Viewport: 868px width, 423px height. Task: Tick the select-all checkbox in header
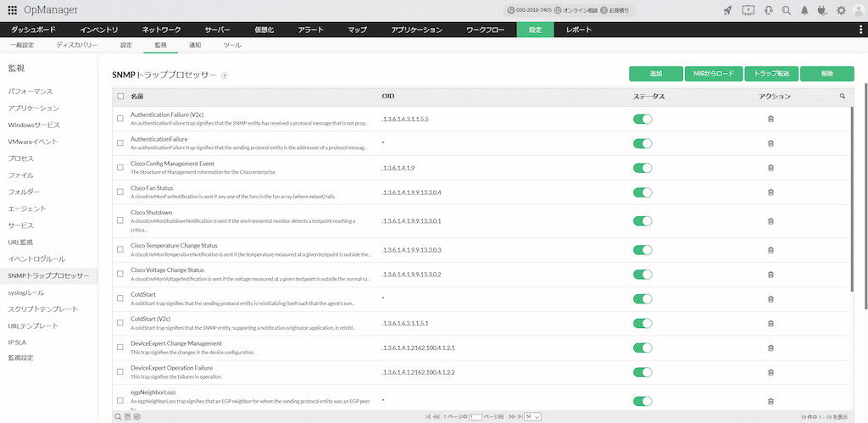pyautogui.click(x=120, y=97)
